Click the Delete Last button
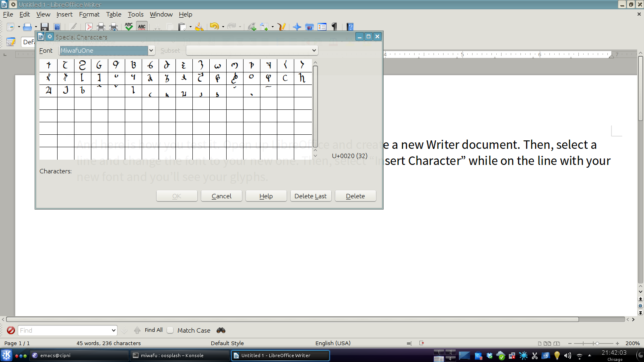 tap(311, 196)
